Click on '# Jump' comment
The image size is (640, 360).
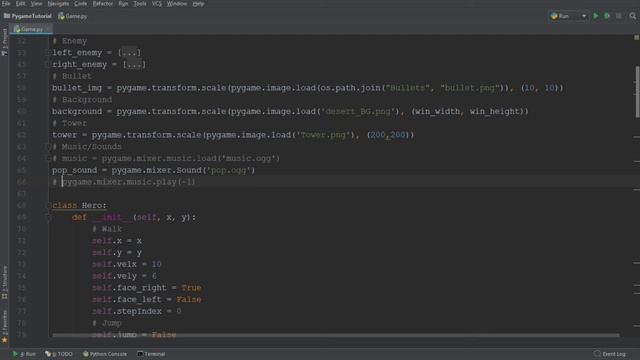pyautogui.click(x=107, y=323)
